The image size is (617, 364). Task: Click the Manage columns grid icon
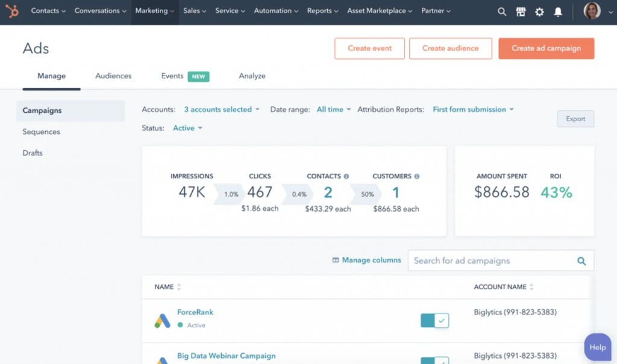(x=335, y=260)
